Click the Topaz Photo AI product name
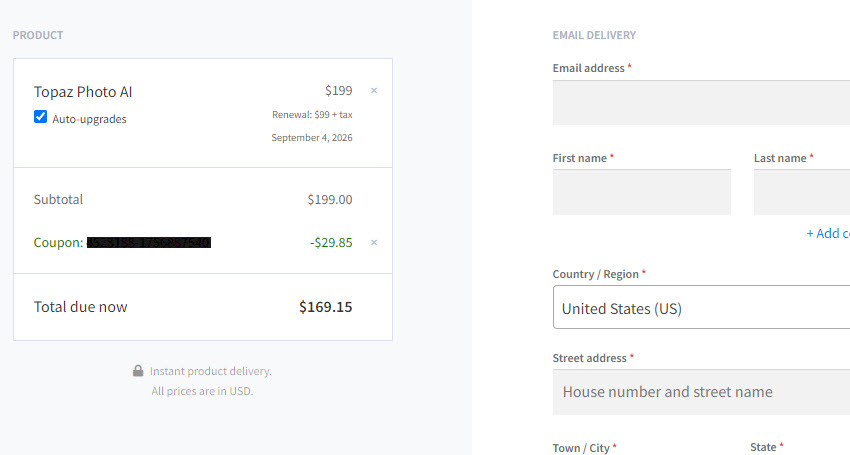Viewport: 850px width, 455px height. [83, 92]
